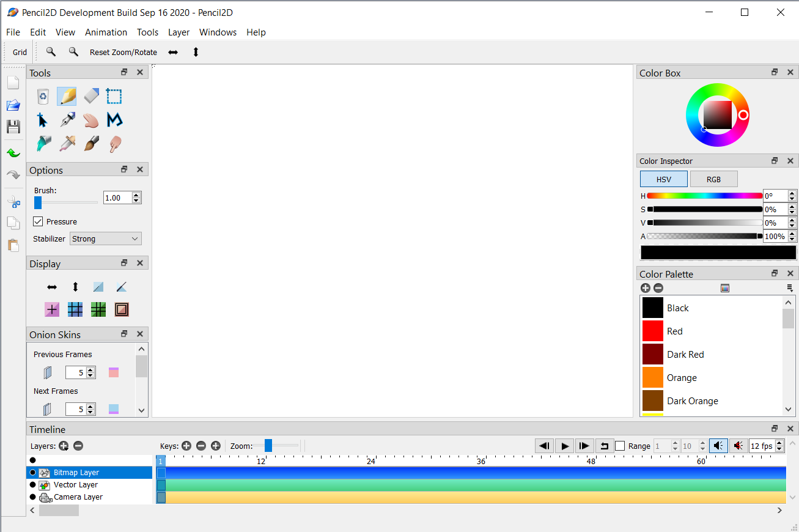
Task: Toggle previous frames onion skin icon
Action: [x=48, y=372]
